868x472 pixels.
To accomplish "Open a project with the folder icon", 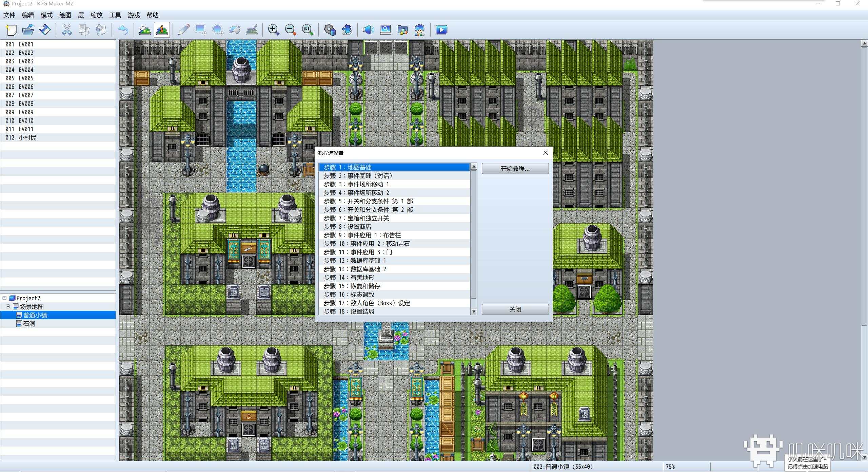I will 28,30.
